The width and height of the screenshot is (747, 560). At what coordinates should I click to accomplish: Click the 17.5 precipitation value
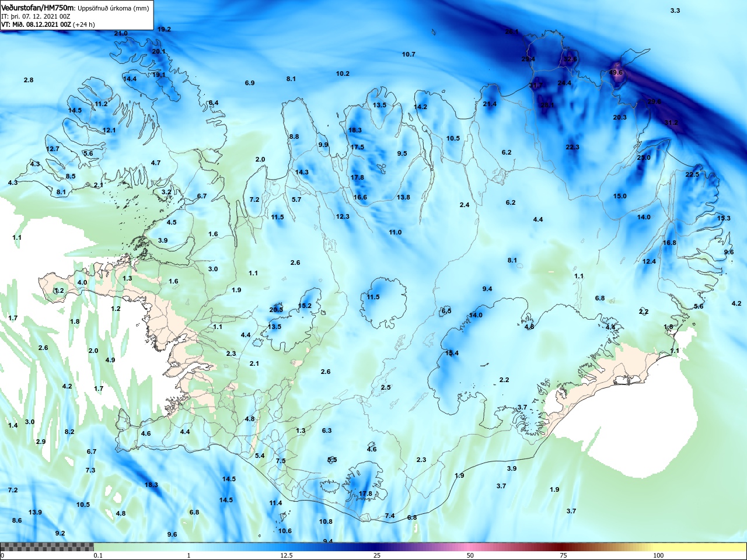pos(357,147)
